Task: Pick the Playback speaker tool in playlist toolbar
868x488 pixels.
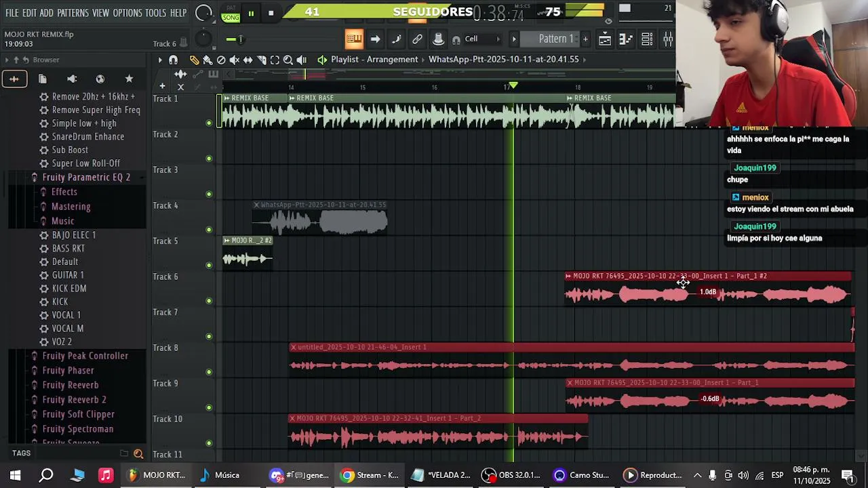Action: 302,60
